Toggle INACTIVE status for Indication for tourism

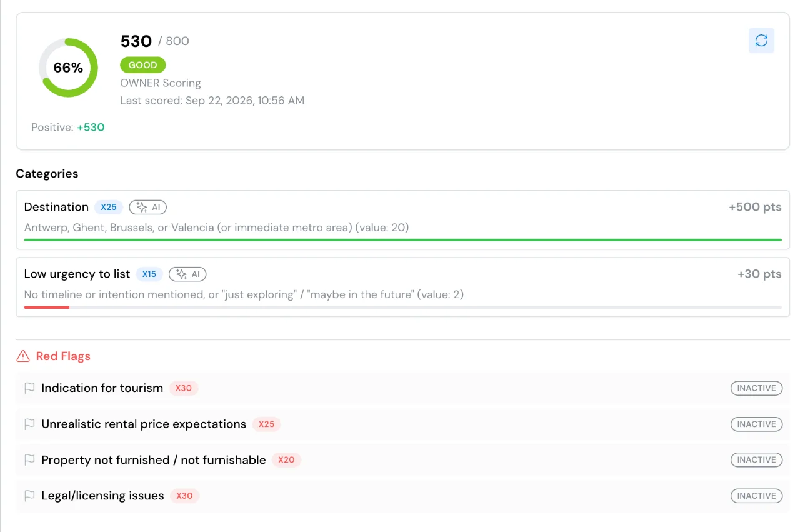756,388
